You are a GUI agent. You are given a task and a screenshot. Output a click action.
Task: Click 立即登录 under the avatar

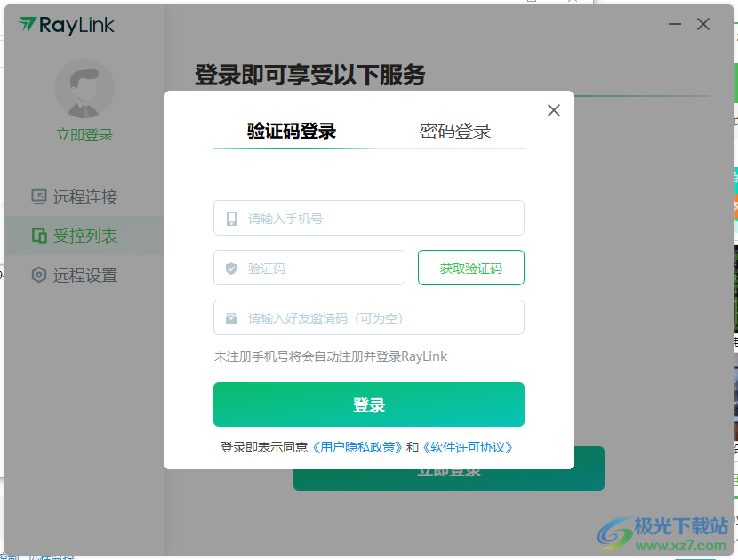[84, 135]
